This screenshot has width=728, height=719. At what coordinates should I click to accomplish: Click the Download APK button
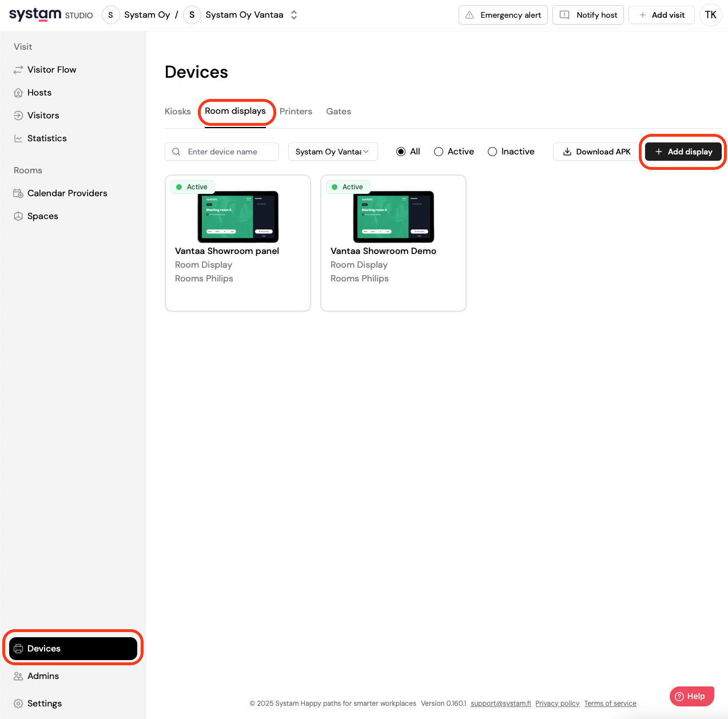pos(596,152)
